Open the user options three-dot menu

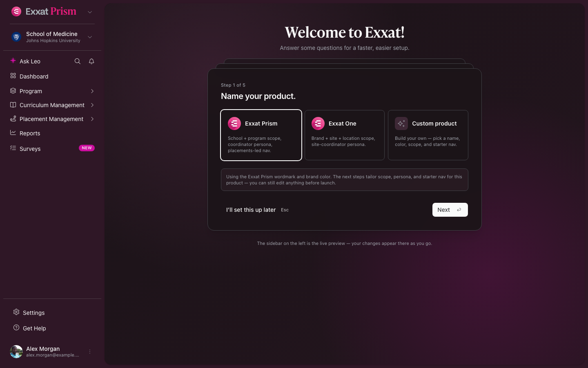pyautogui.click(x=90, y=352)
